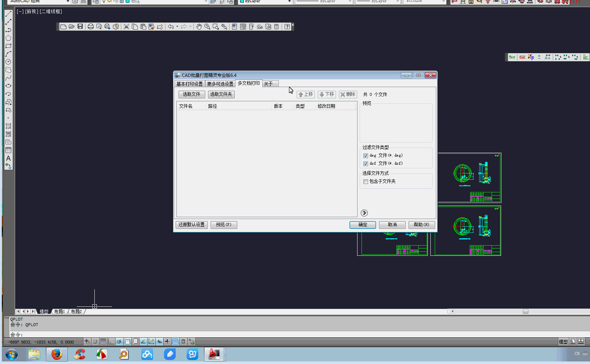The height and width of the screenshot is (364, 590).
Task: Click the horizontal scrollbar thumb at bottom
Action: click(525, 311)
